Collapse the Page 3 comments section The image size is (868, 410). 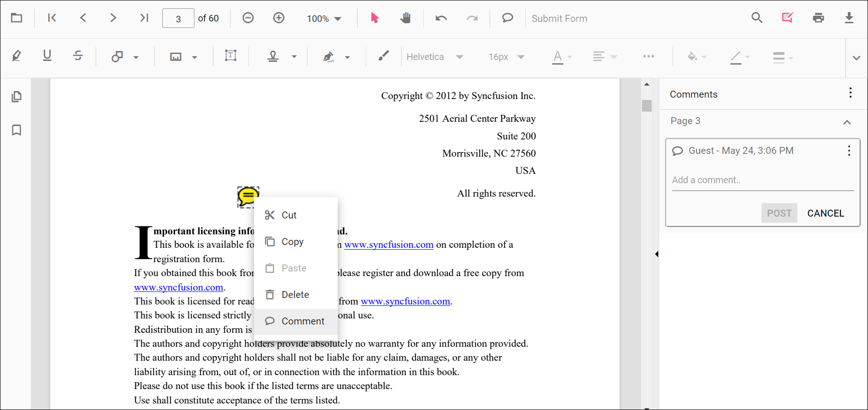847,122
